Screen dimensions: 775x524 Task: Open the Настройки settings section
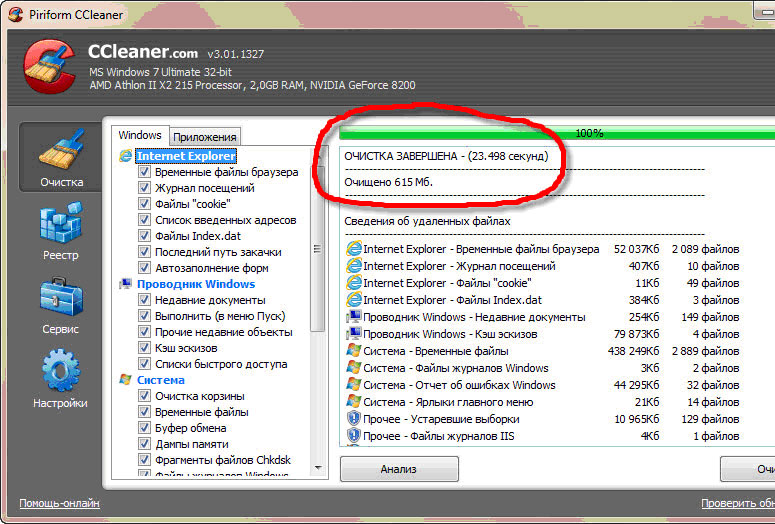point(61,379)
